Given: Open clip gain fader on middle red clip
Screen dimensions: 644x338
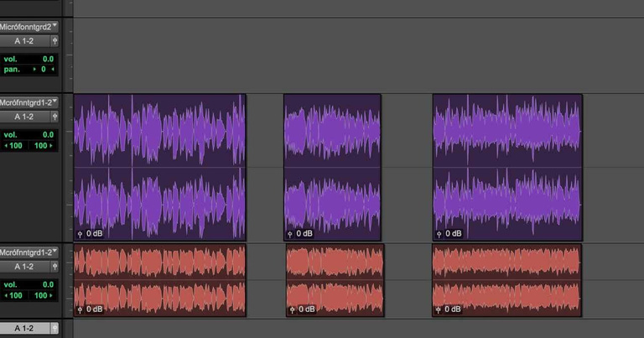Looking at the screenshot, I should [x=290, y=309].
